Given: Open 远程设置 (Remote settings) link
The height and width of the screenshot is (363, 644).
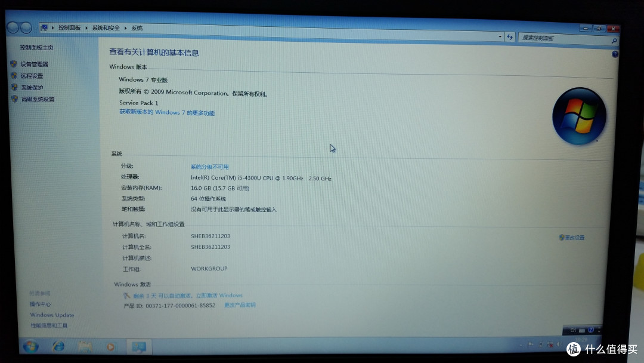Looking at the screenshot, I should coord(32,76).
